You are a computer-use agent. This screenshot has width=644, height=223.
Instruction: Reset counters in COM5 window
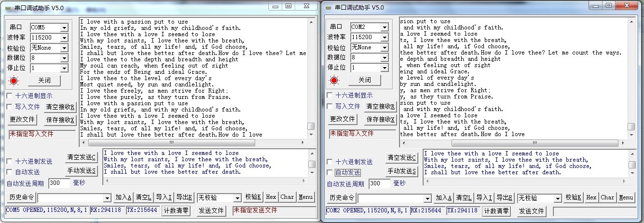tap(176, 211)
